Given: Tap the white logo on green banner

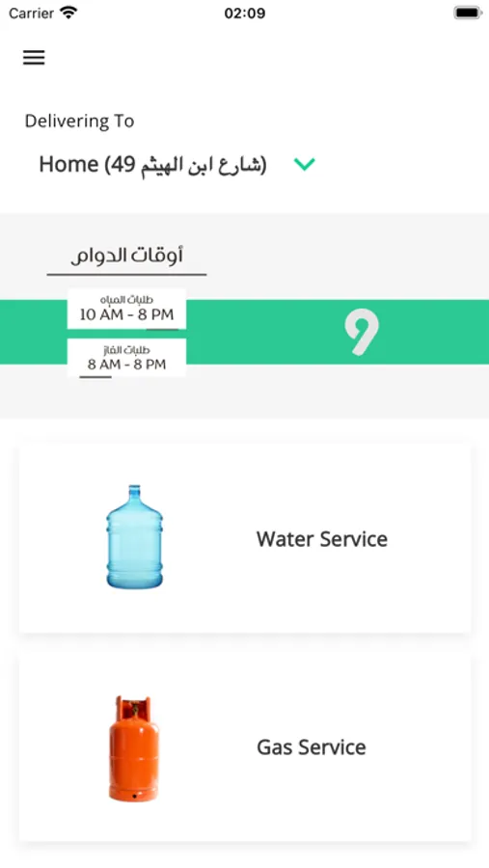Looking at the screenshot, I should click(362, 332).
